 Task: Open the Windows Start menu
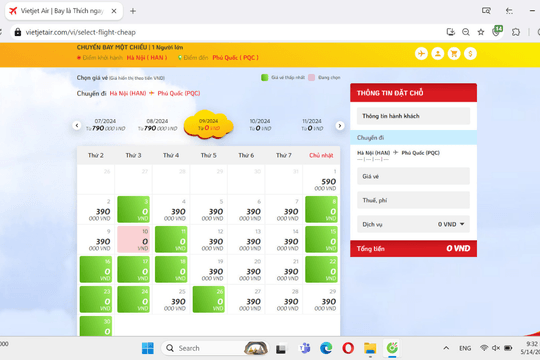point(148,348)
